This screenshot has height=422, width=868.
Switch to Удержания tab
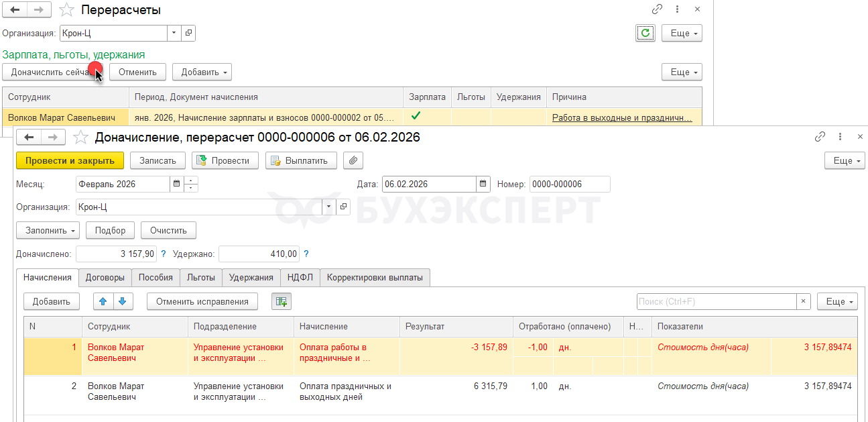(251, 277)
